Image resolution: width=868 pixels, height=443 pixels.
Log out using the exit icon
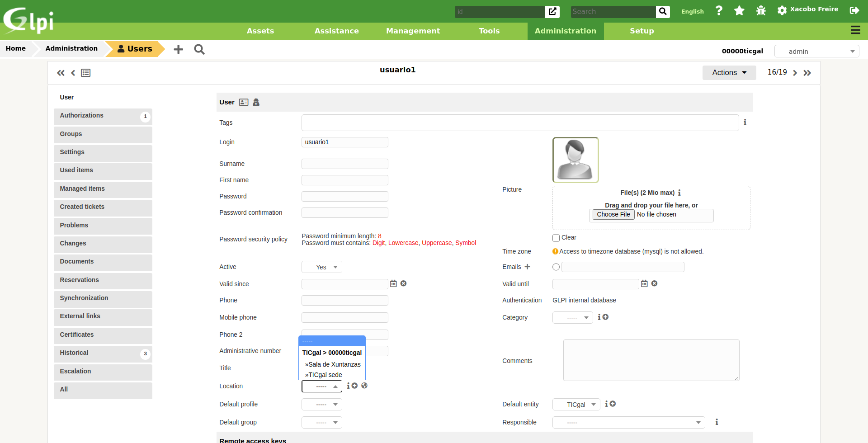[854, 10]
